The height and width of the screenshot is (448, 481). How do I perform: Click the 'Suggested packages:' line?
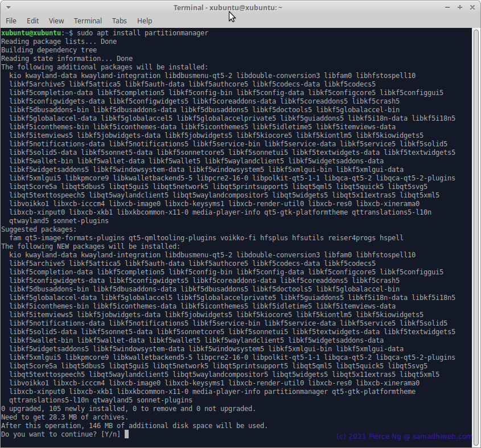39,229
